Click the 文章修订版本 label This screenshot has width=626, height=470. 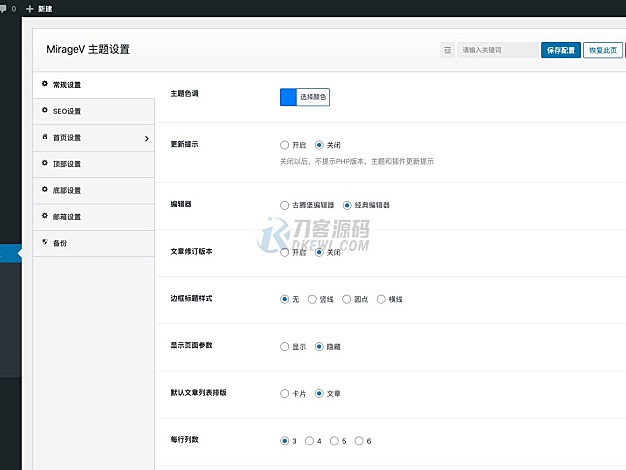coord(191,251)
